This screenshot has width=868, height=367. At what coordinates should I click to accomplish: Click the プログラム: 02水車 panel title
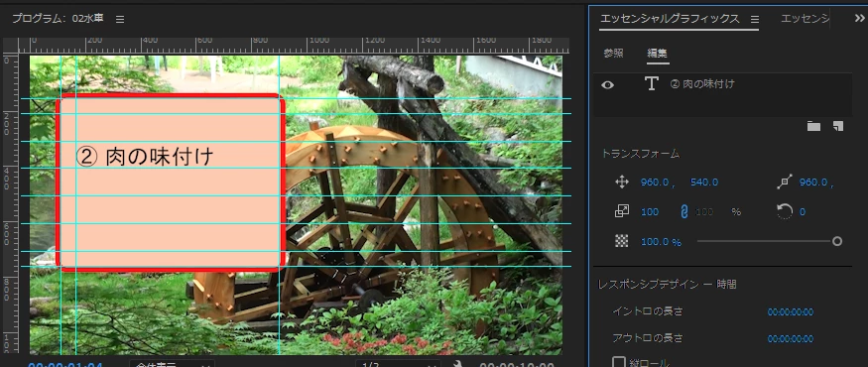pyautogui.click(x=58, y=19)
